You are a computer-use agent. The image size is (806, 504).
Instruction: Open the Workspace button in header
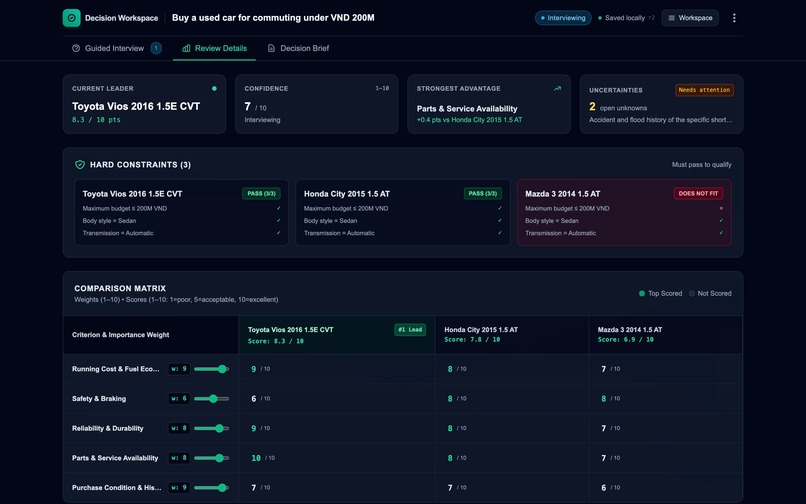pos(690,18)
